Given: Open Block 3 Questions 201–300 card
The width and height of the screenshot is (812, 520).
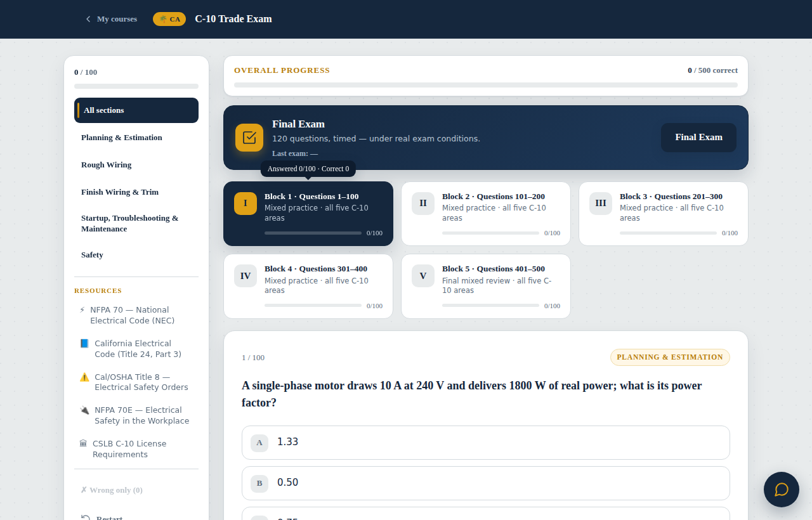Looking at the screenshot, I should pyautogui.click(x=664, y=214).
